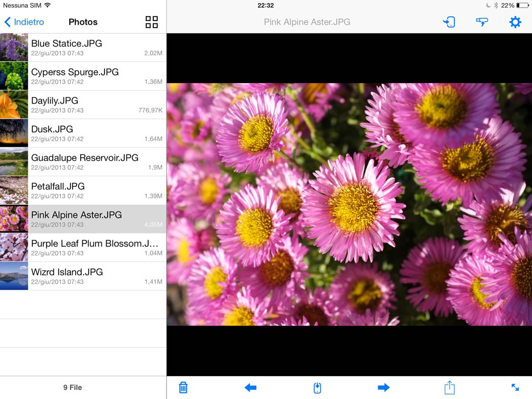Tap the pink aster photo preview
532x399 pixels.
tap(349, 205)
